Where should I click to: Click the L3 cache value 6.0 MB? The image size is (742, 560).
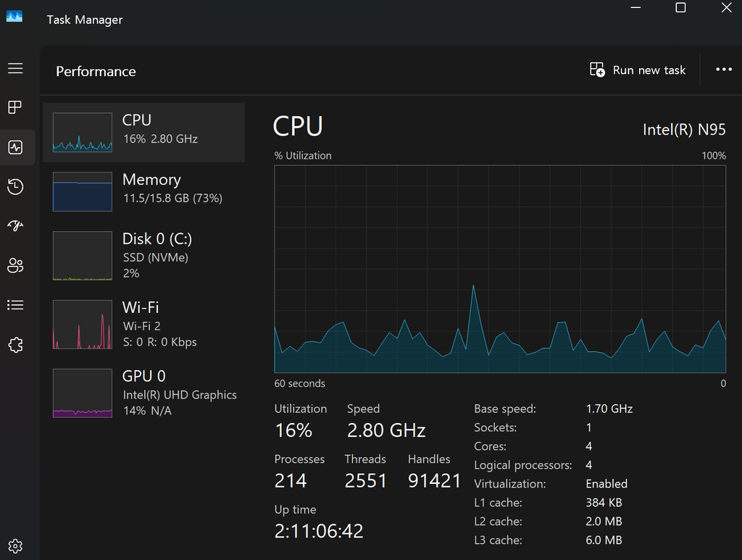[604, 540]
